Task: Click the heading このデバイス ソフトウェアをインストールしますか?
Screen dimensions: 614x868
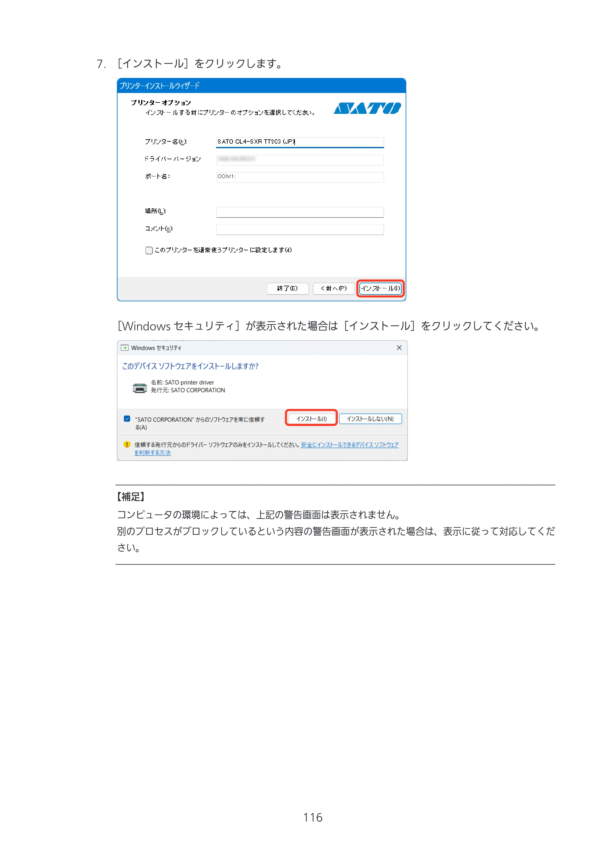Action: (x=190, y=366)
